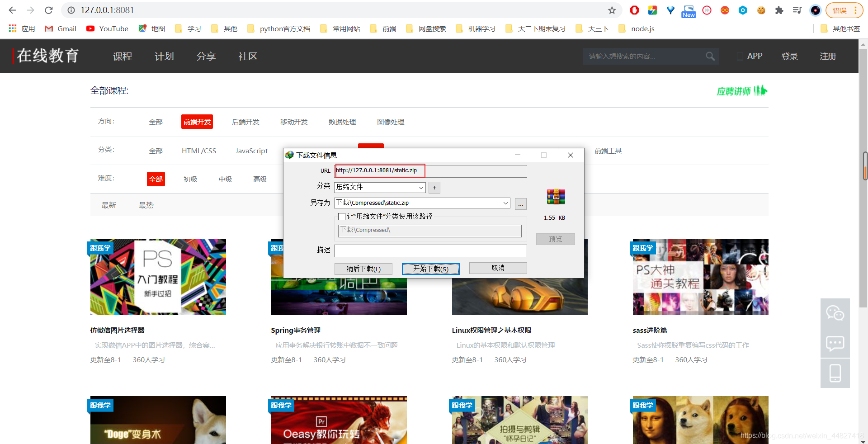Viewport: 868px width, 444px height.
Task: Click the plus button beside category dropdown
Action: click(x=434, y=187)
